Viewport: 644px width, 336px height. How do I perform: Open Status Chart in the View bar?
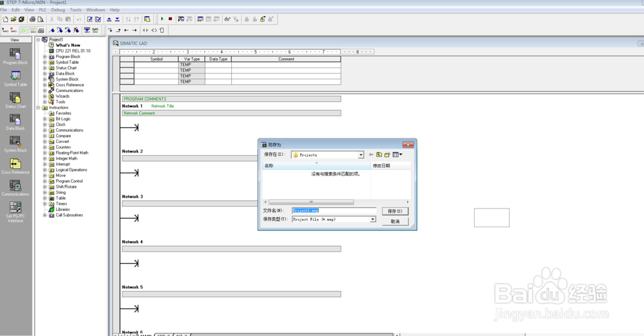coord(15,100)
